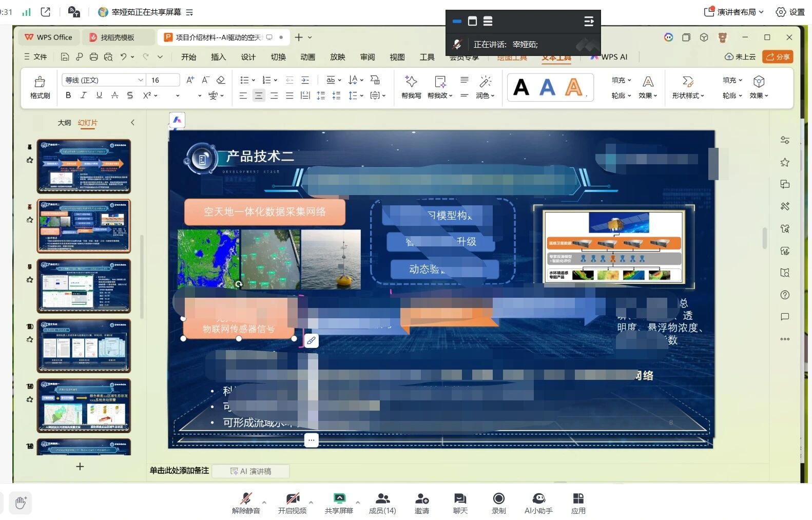This screenshot has height=520, width=812.
Task: Open the 帮我写 AI writing tool
Action: (411, 87)
